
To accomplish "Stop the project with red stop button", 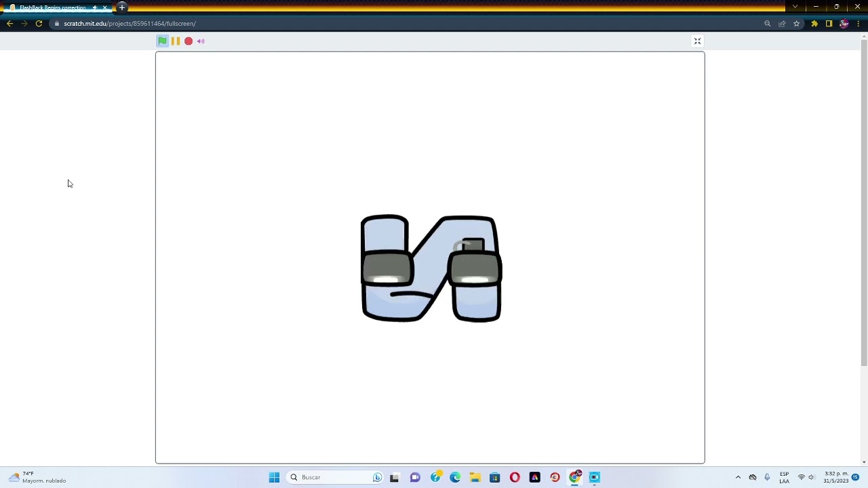I will click(x=189, y=41).
